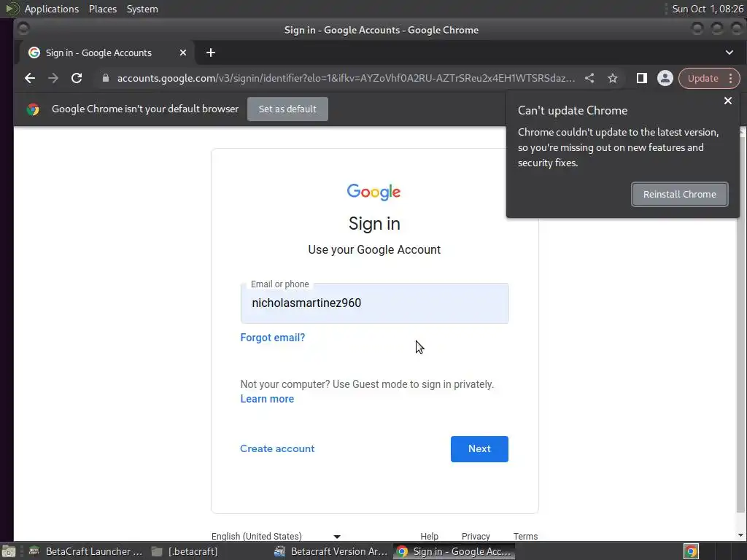Image resolution: width=747 pixels, height=560 pixels.
Task: Switch to BetaCraft Launcher in taskbar
Action: tap(86, 551)
